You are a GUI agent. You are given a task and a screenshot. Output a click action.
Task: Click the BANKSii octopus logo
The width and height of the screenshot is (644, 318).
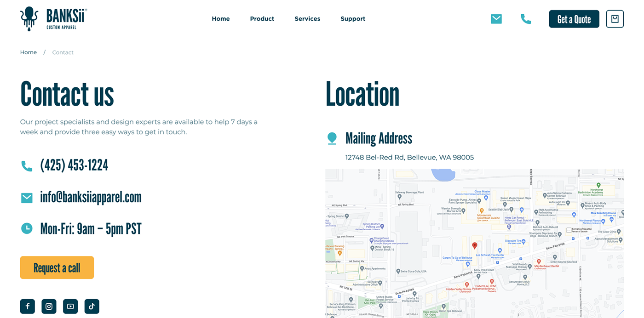point(29,19)
